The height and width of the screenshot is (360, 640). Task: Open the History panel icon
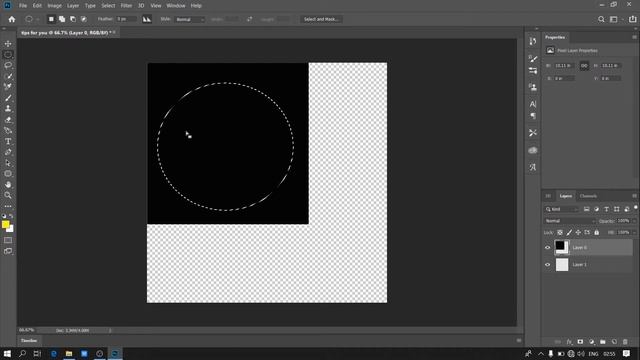pos(533,41)
